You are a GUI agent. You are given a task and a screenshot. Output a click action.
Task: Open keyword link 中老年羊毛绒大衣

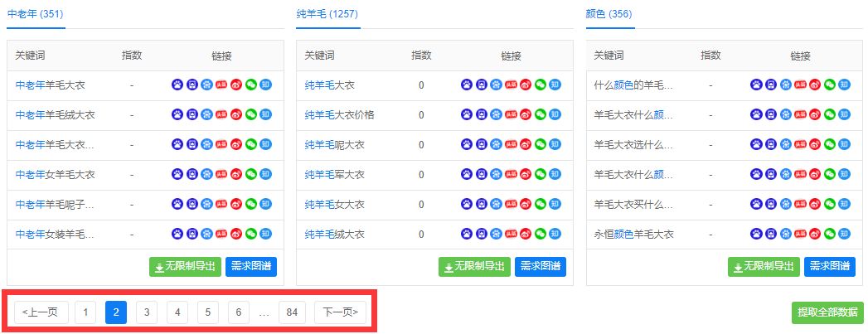point(56,115)
